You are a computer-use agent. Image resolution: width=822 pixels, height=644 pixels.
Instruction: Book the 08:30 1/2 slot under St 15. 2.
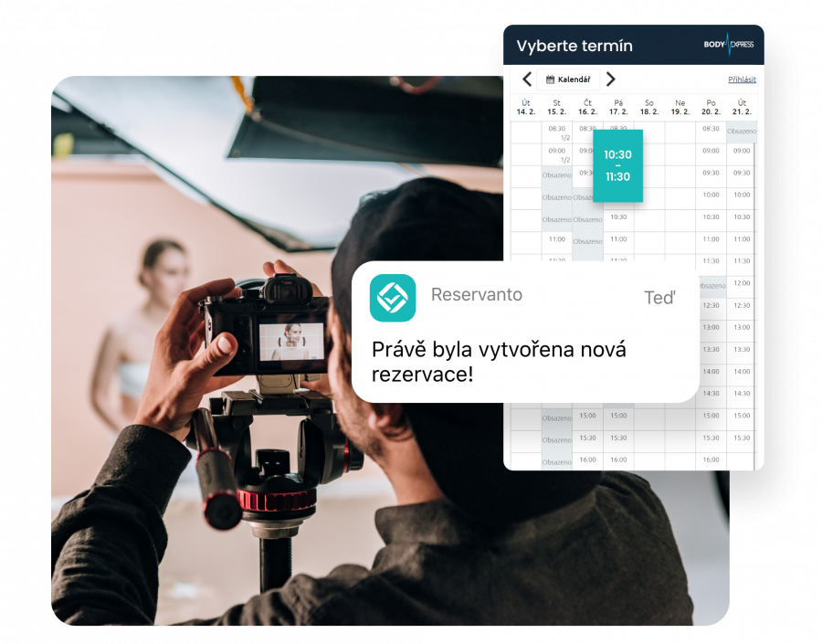click(557, 132)
